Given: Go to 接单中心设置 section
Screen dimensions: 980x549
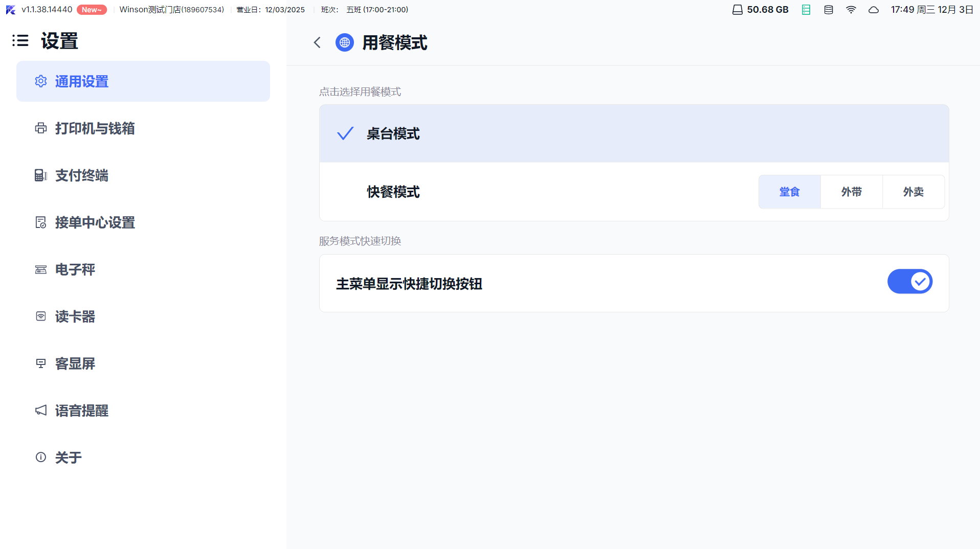Looking at the screenshot, I should click(95, 222).
